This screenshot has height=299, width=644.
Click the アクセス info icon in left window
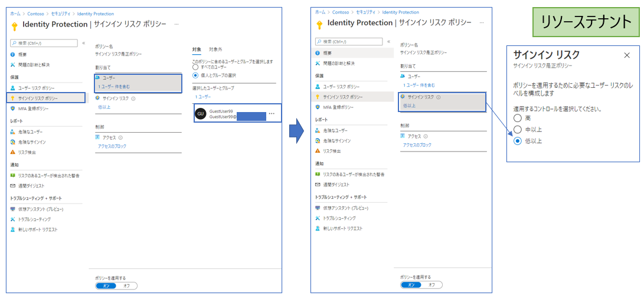[x=121, y=138]
